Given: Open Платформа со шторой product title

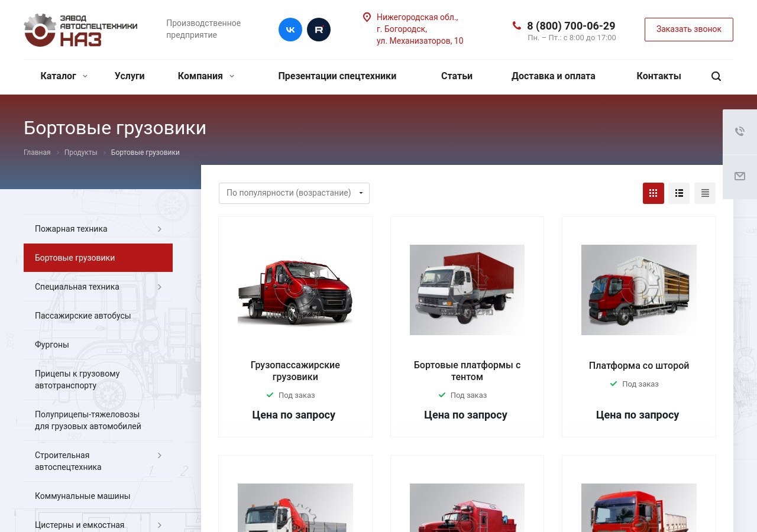Looking at the screenshot, I should click(x=639, y=366).
